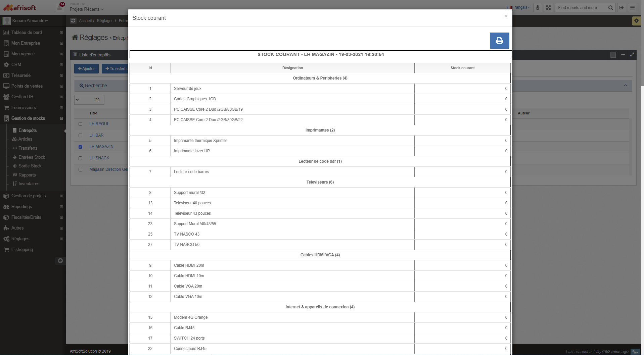Click the Ajouter button
The image size is (644, 355).
86,69
